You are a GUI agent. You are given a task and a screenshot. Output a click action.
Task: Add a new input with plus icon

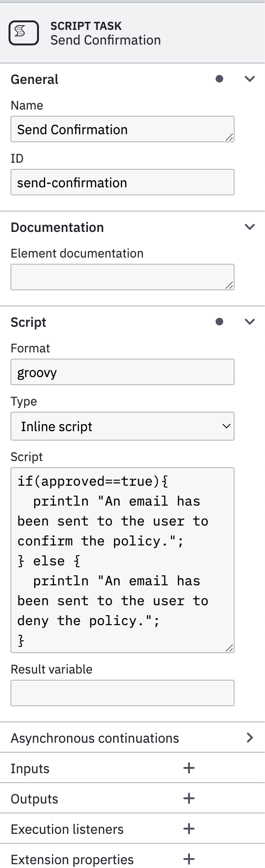pos(189,768)
